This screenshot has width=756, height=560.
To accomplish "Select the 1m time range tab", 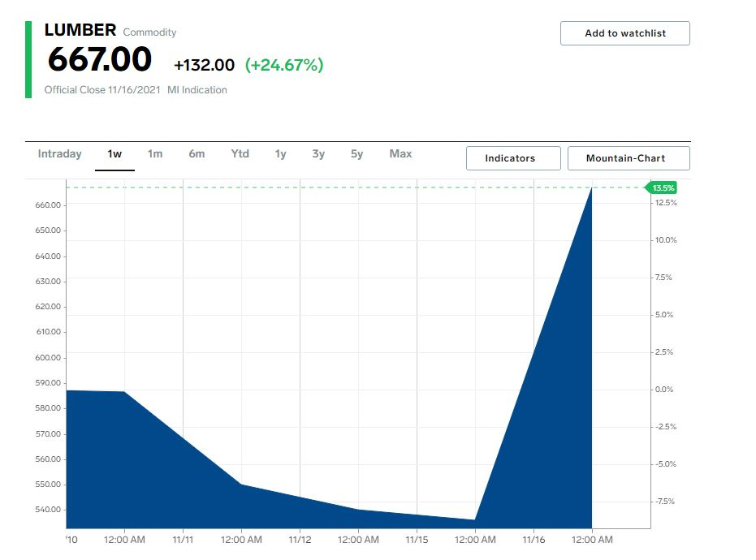I will coord(155,154).
